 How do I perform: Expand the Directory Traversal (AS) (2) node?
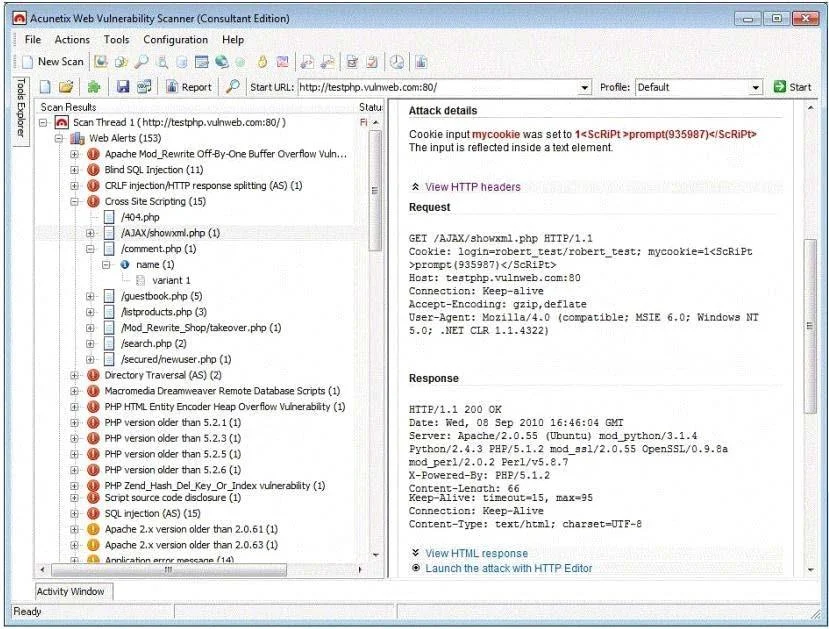75,375
